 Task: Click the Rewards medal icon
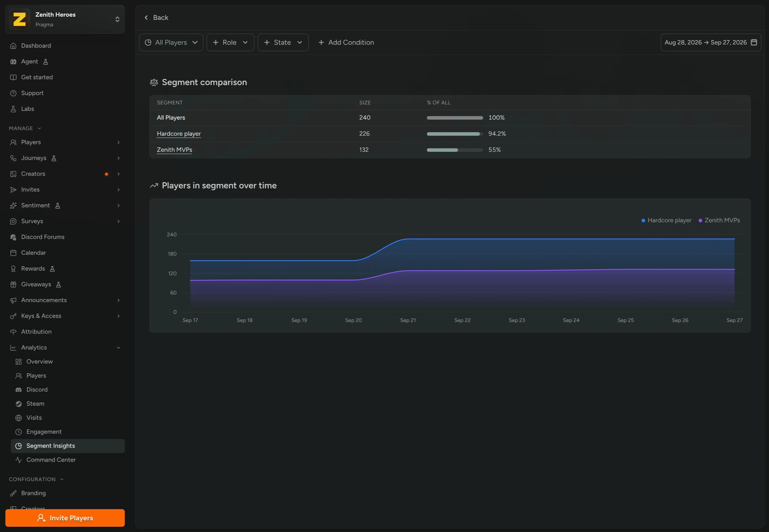(x=13, y=269)
